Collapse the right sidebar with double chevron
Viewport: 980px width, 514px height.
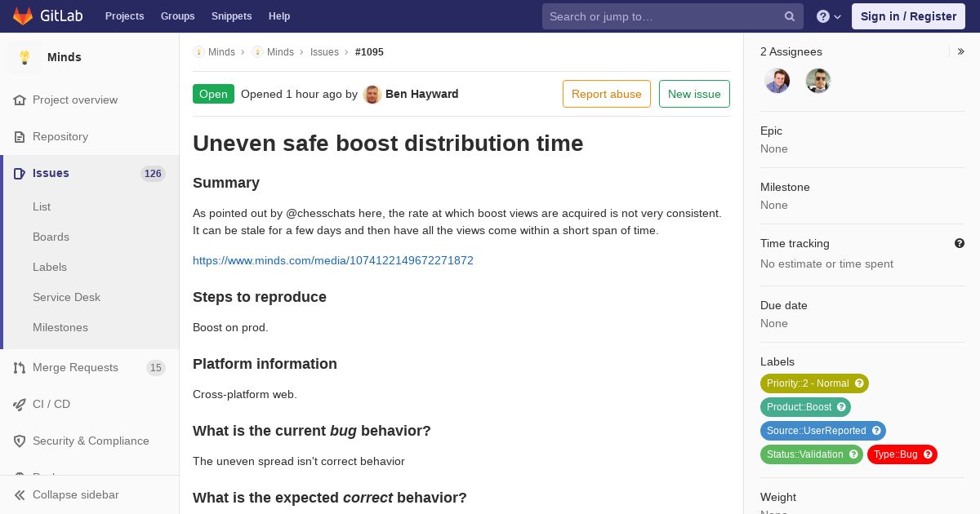[x=961, y=51]
